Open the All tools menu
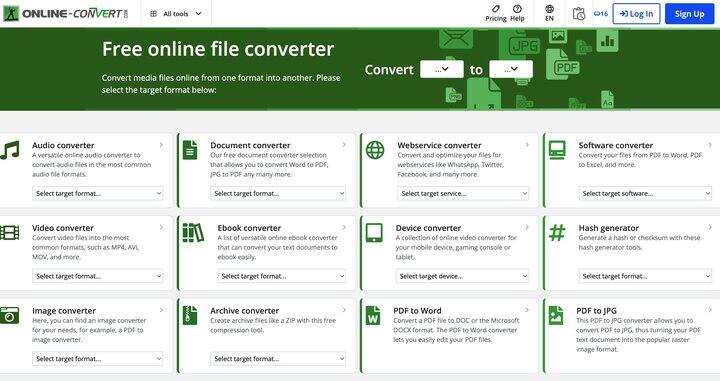This screenshot has width=720, height=381. (176, 14)
